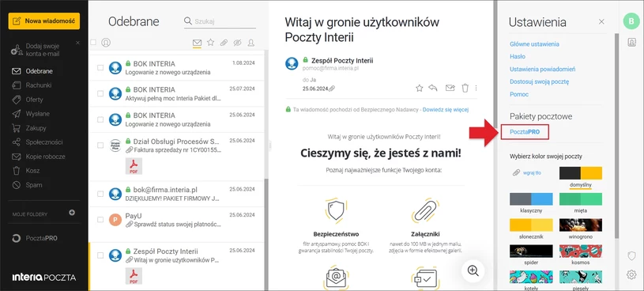The width and height of the screenshot is (644, 291).
Task: Filter inbox by starred messages
Action: click(210, 43)
